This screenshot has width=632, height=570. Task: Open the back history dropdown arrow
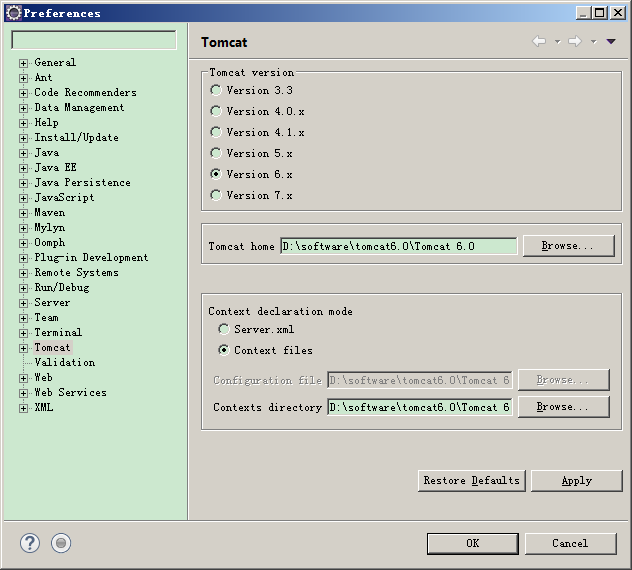point(557,42)
